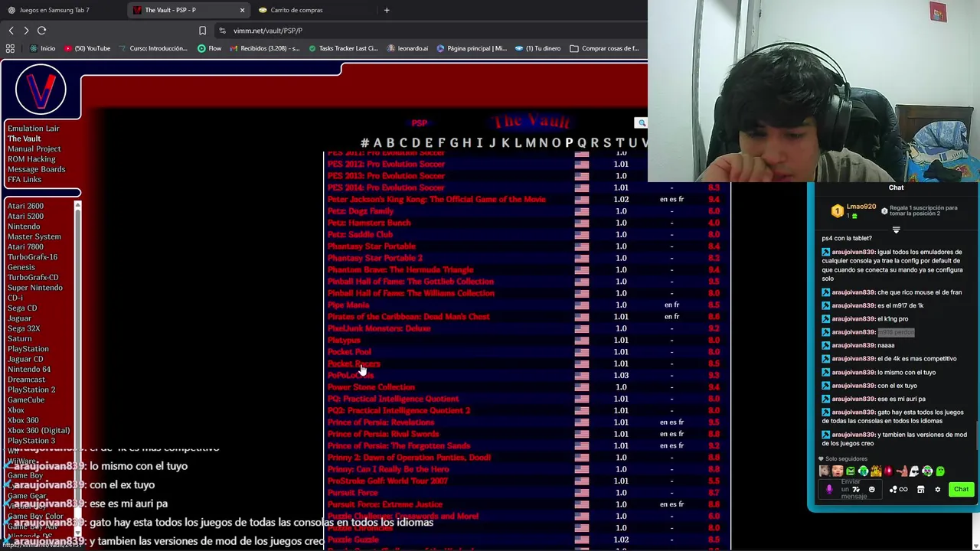Screen dimensions: 980x551
Task: Open site info icon beside address
Action: (222, 31)
